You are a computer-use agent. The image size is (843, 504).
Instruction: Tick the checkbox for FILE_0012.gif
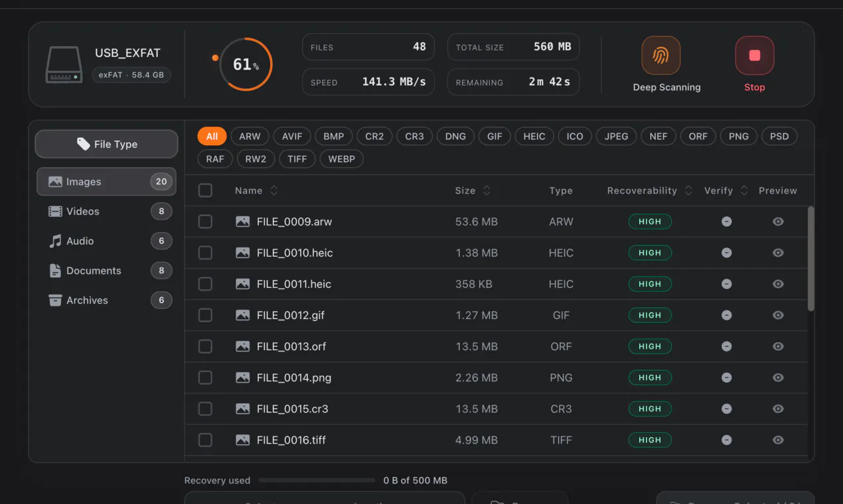pos(205,315)
